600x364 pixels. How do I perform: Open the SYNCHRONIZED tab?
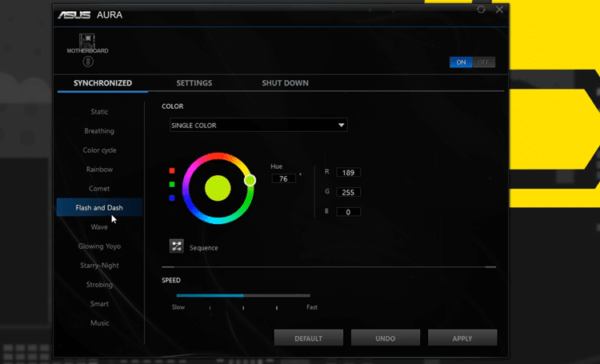pos(102,83)
